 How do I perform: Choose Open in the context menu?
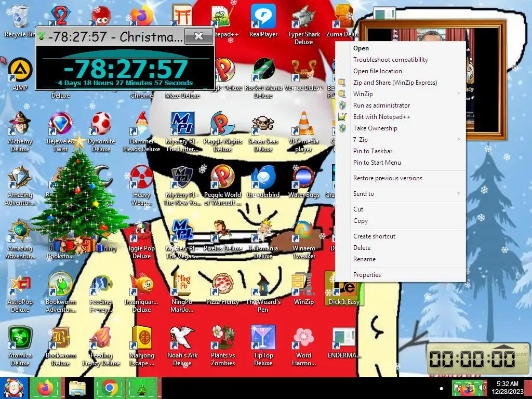[401, 48]
